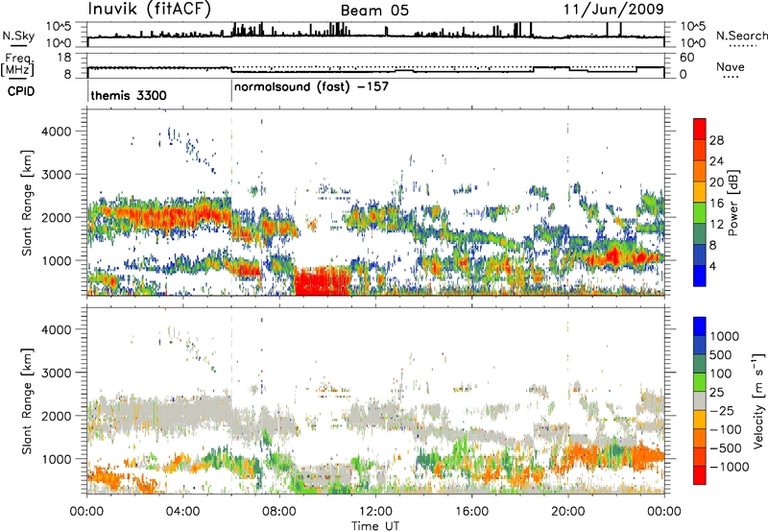Click the date '11/Jun/2009'
Viewport: 768px width, 532px height.
coord(613,10)
